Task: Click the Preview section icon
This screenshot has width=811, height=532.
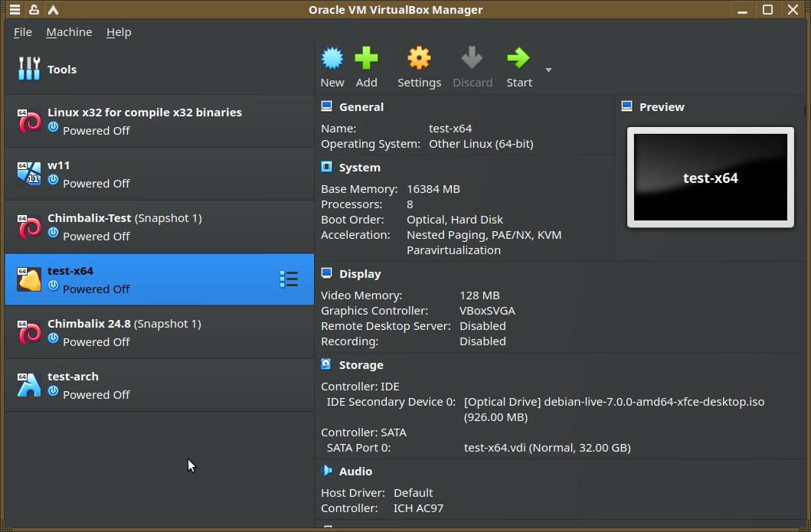Action: click(x=627, y=106)
